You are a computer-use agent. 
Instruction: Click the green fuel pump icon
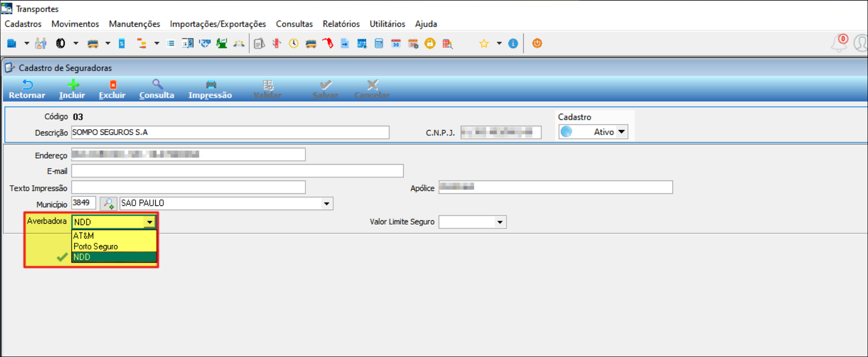coord(222,44)
